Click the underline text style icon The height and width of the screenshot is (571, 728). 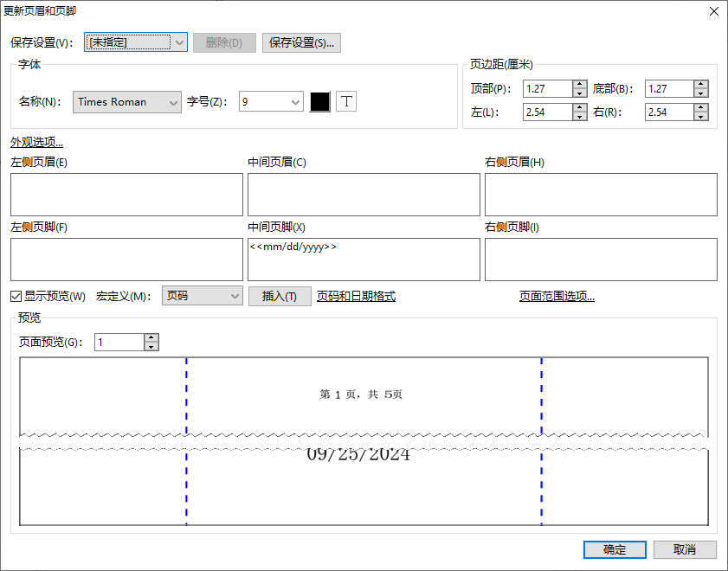[x=346, y=101]
